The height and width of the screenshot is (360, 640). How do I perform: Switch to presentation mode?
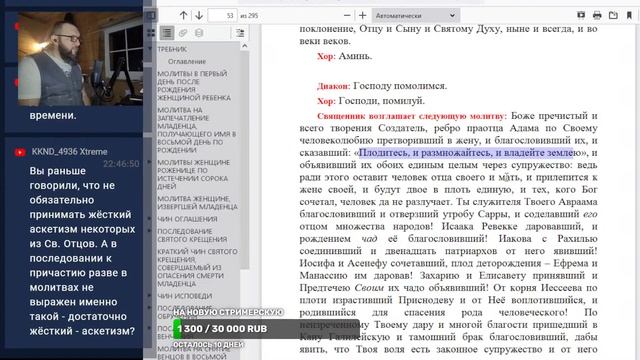pos(581,16)
